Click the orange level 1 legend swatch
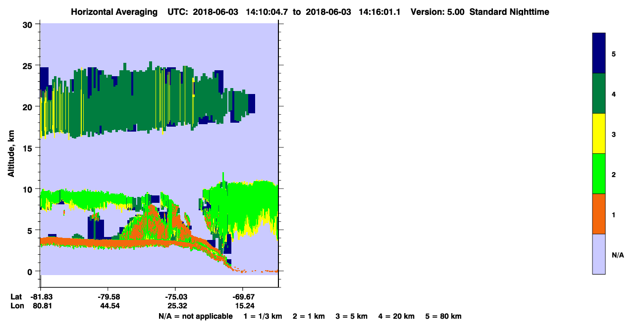644x330 pixels. pyautogui.click(x=599, y=214)
